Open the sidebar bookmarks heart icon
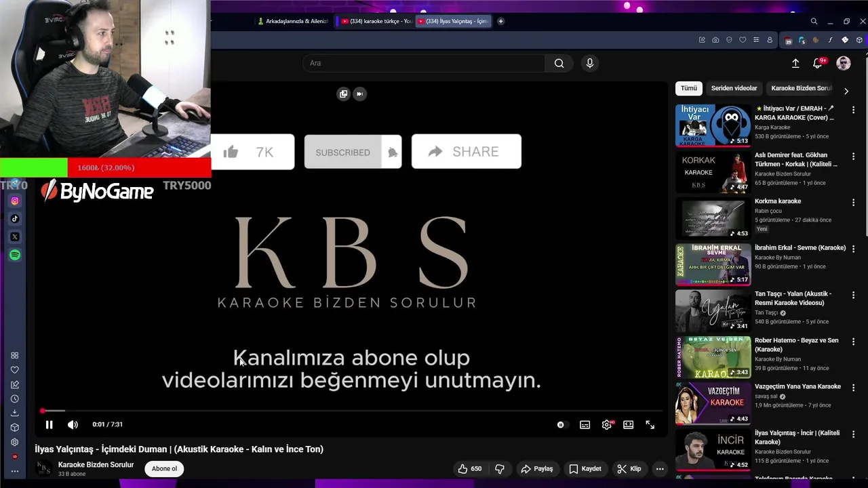Image resolution: width=868 pixels, height=488 pixels. (14, 370)
